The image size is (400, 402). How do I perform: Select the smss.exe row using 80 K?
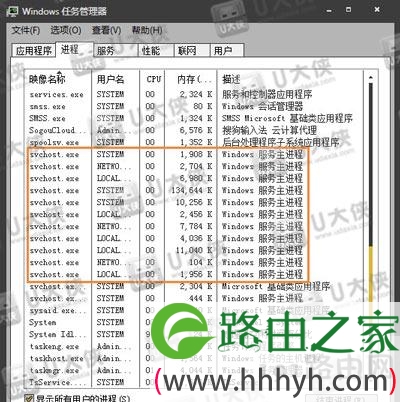point(193,106)
